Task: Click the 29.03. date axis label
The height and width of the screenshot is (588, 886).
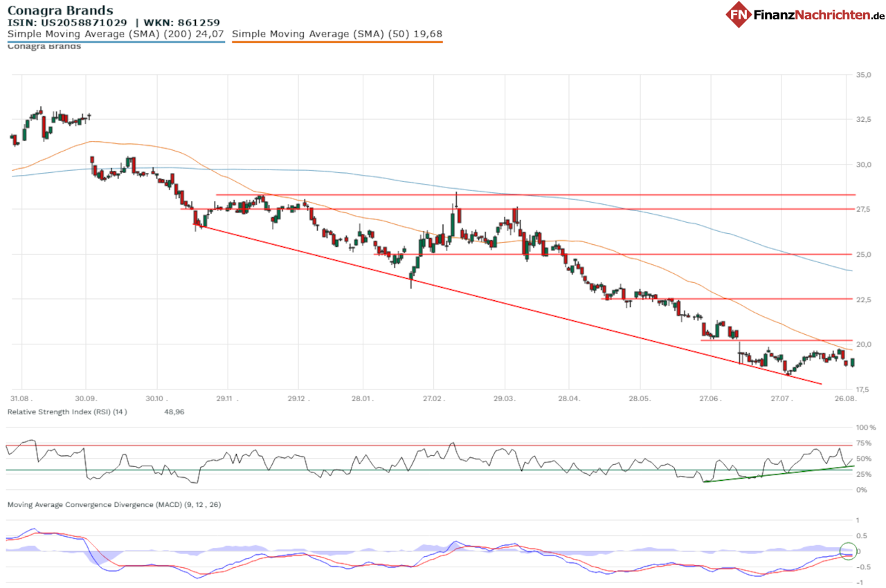Action: [505, 399]
